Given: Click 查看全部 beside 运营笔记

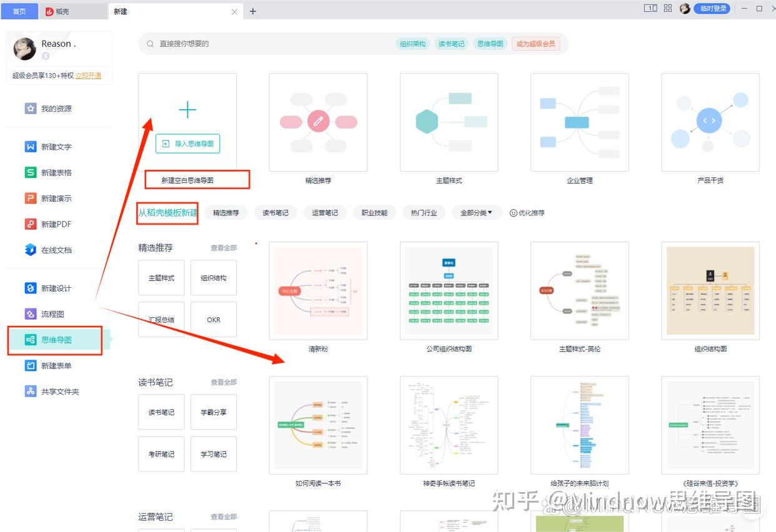Looking at the screenshot, I should (224, 517).
